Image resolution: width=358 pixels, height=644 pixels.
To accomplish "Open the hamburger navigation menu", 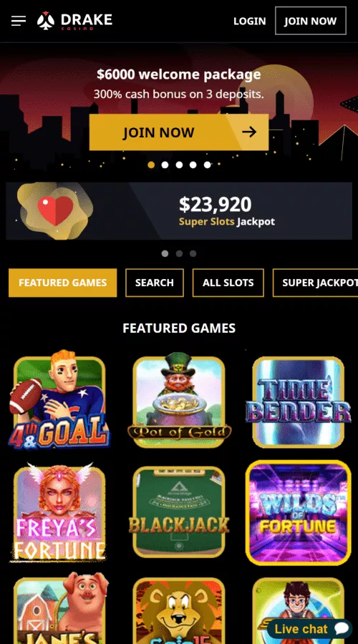I will click(19, 21).
